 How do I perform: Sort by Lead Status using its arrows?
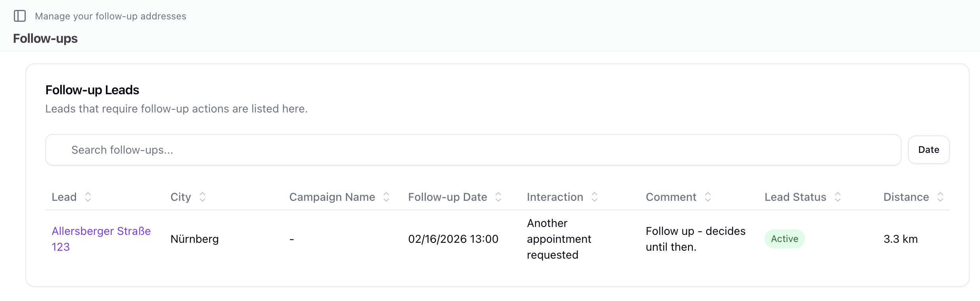(x=838, y=197)
